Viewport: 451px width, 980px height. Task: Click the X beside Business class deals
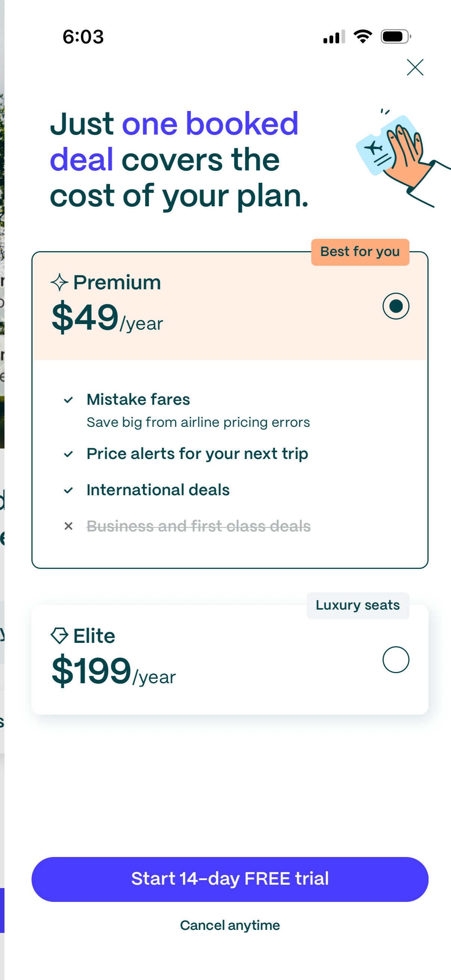point(68,526)
